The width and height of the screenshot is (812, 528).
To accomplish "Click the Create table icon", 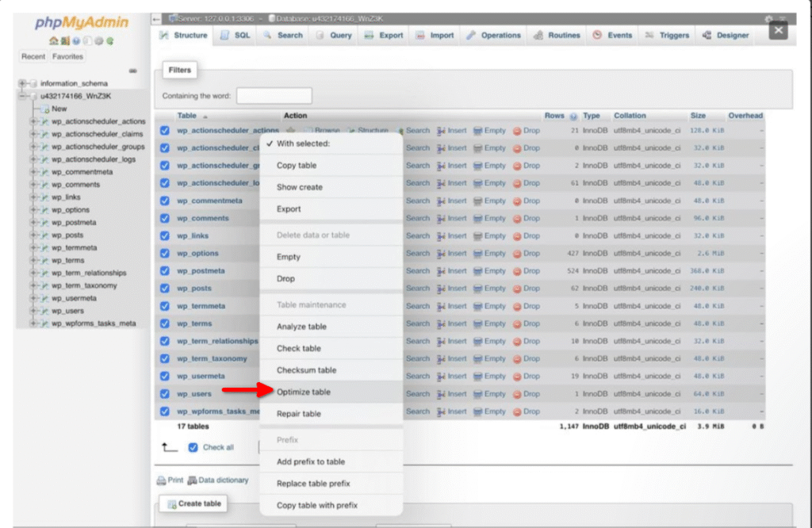I will [x=172, y=503].
